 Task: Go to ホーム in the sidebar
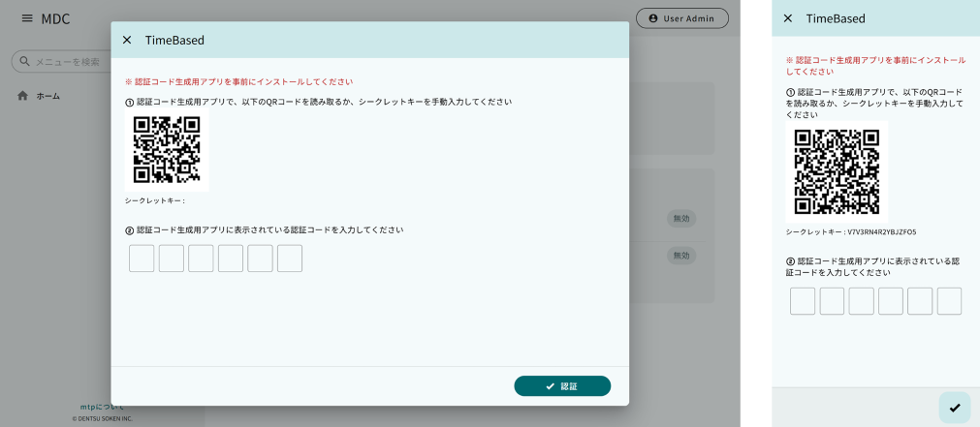click(x=48, y=96)
